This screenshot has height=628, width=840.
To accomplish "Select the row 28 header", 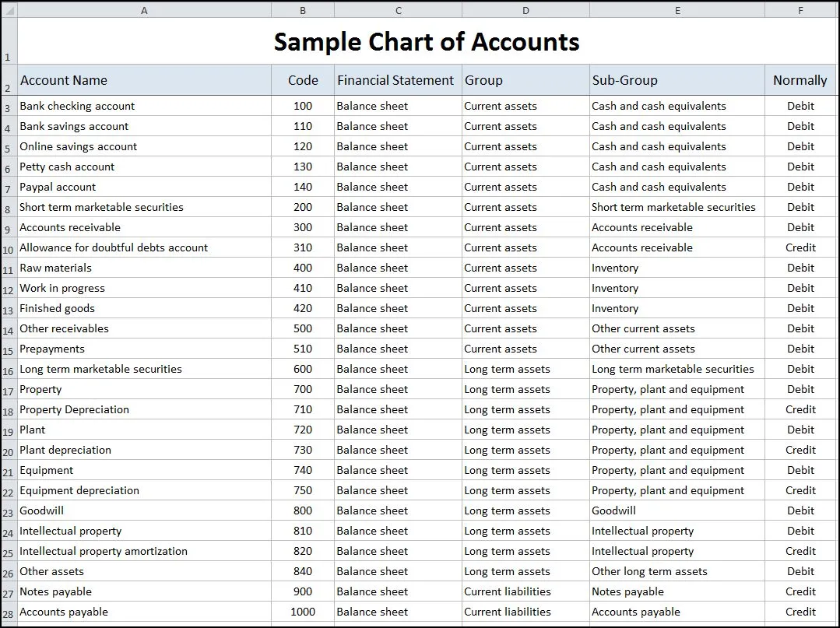I will [9, 612].
